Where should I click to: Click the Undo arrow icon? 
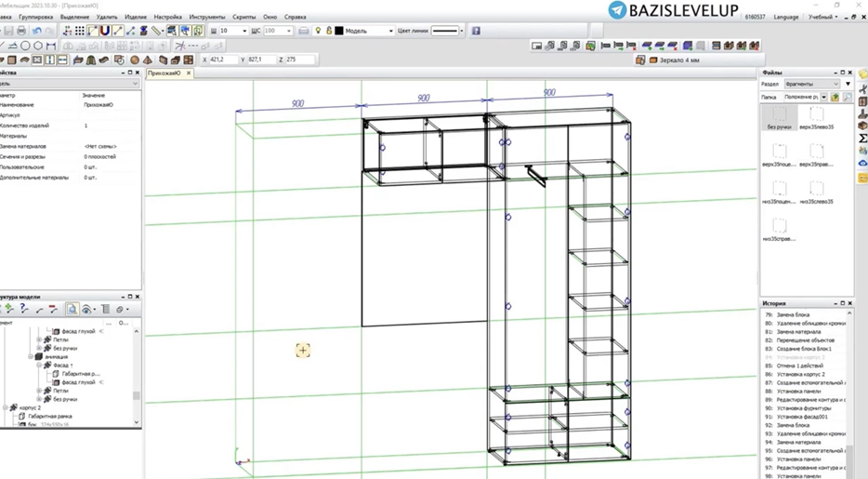(x=37, y=31)
